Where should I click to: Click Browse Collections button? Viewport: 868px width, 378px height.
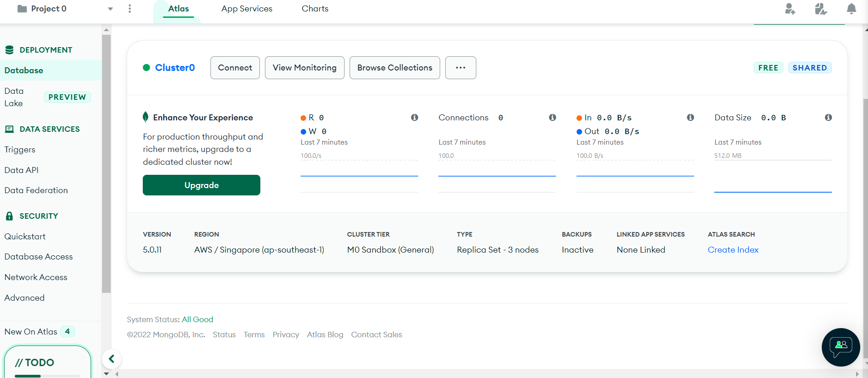click(x=395, y=68)
